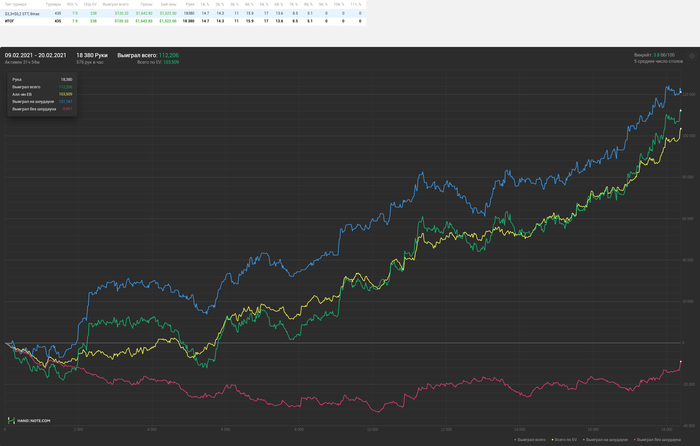Sort by 'ROI, %' column header
Image resolution: width=700 pixels, height=446 pixels.
(72, 4)
